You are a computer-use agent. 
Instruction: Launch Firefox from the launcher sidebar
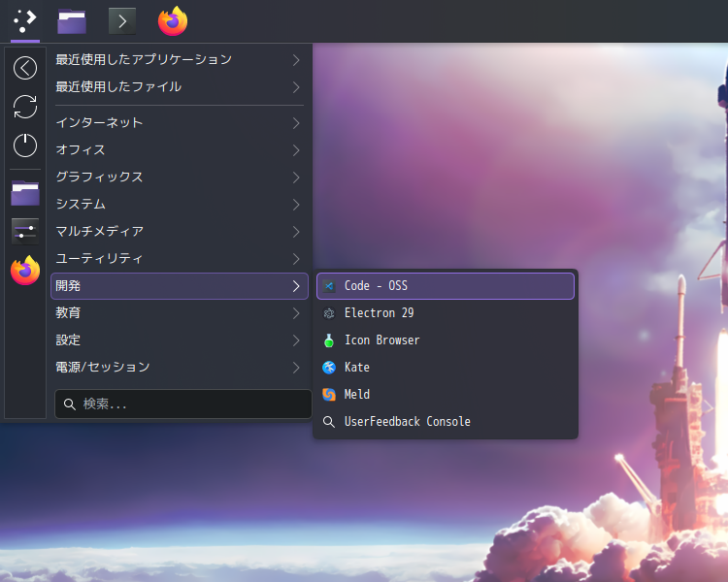point(25,270)
